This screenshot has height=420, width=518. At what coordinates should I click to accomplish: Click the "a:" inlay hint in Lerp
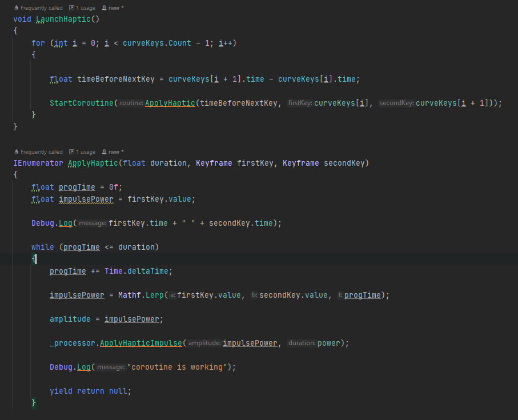(x=173, y=295)
